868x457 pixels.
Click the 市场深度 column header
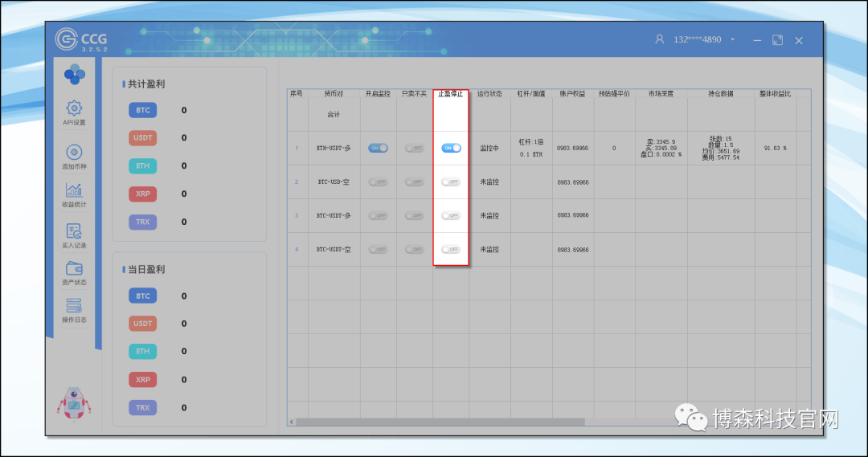[661, 94]
